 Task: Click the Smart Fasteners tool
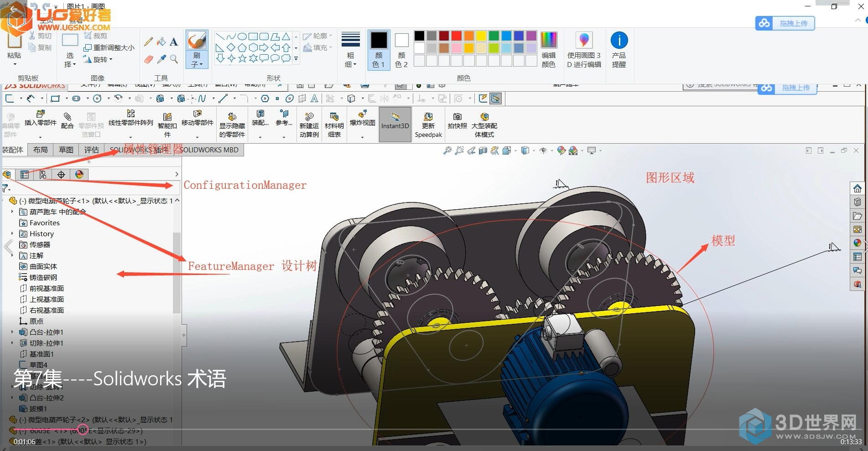(x=167, y=124)
